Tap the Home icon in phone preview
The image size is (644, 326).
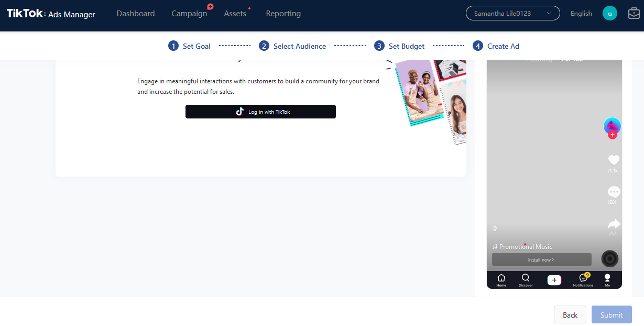tap(501, 280)
